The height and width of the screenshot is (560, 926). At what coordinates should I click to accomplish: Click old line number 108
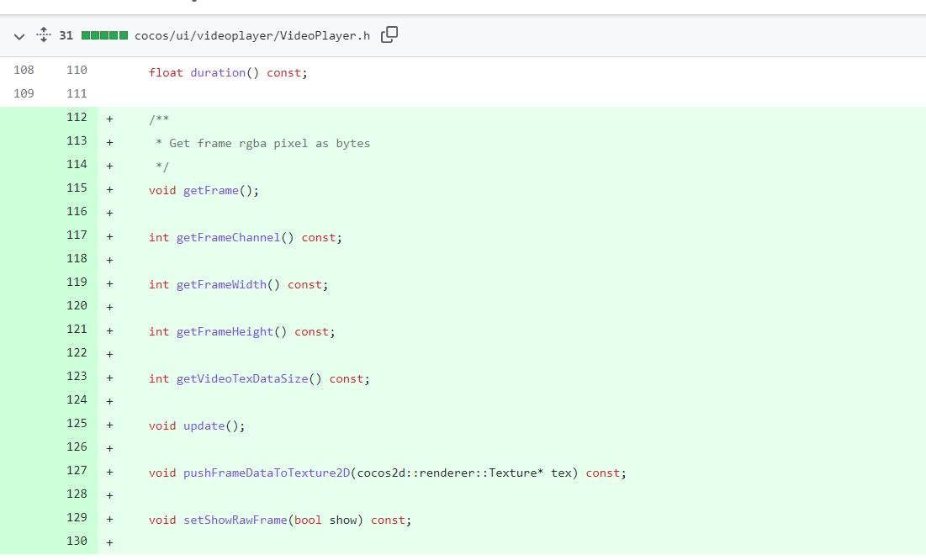pos(24,71)
